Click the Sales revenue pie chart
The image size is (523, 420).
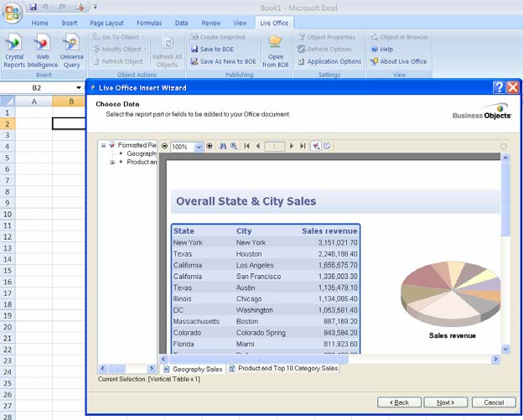pyautogui.click(x=451, y=293)
